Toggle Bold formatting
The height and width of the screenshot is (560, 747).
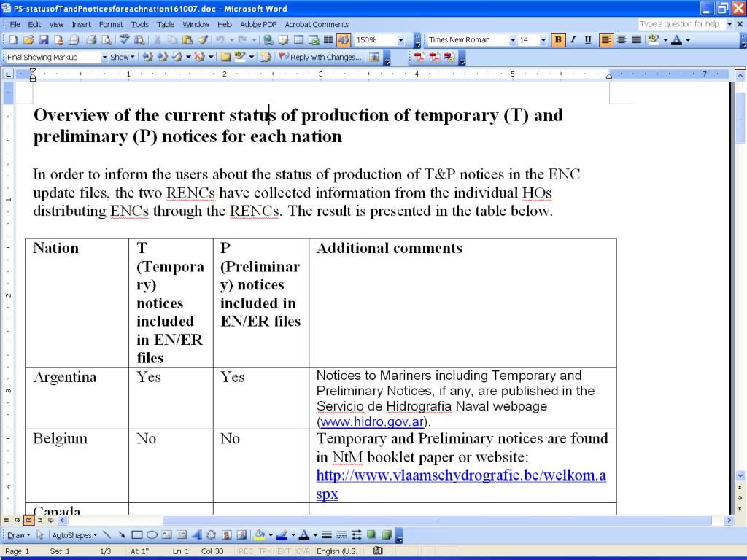point(558,40)
